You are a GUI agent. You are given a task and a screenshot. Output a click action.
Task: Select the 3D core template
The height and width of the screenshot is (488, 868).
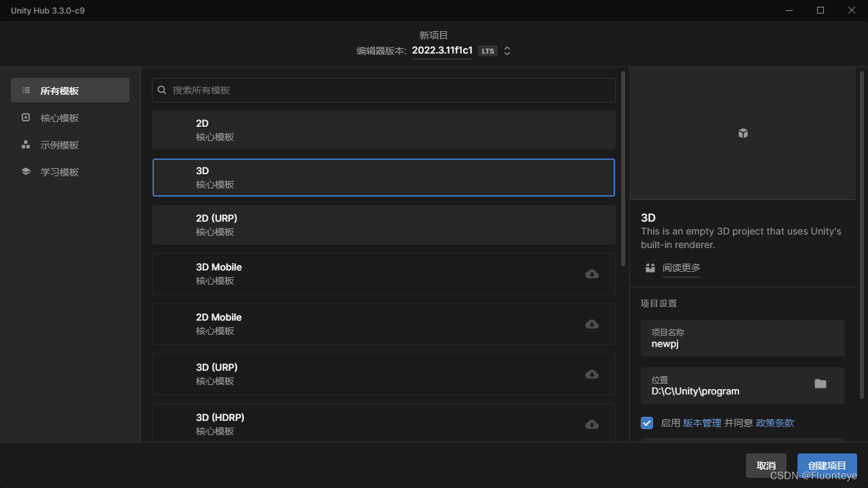click(x=384, y=178)
